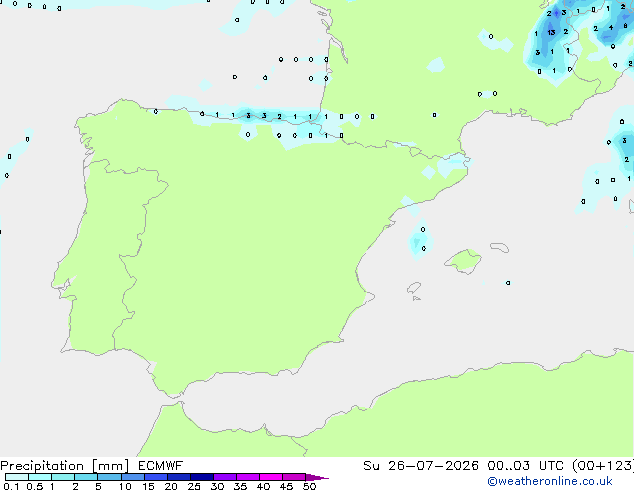
Task: Click the 30–35 mm purple legend swatch
Action: 225,477
